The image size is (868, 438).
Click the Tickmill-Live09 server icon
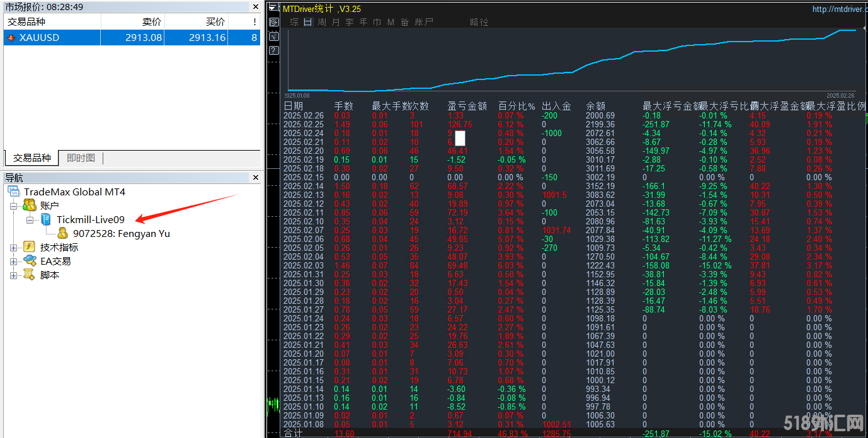point(46,219)
